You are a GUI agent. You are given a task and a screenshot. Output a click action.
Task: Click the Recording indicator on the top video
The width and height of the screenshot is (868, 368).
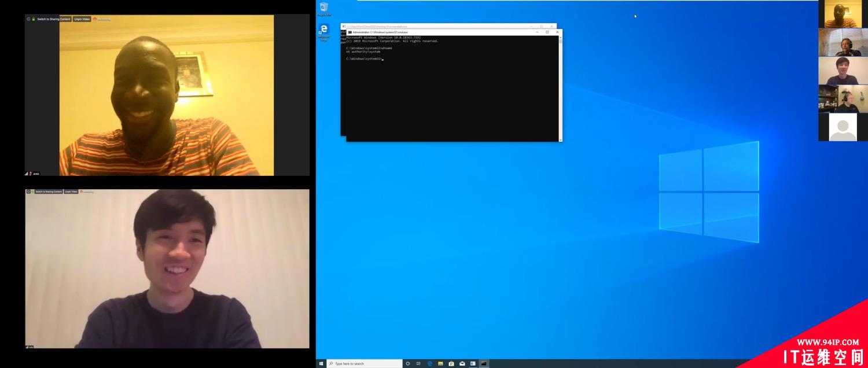point(101,19)
